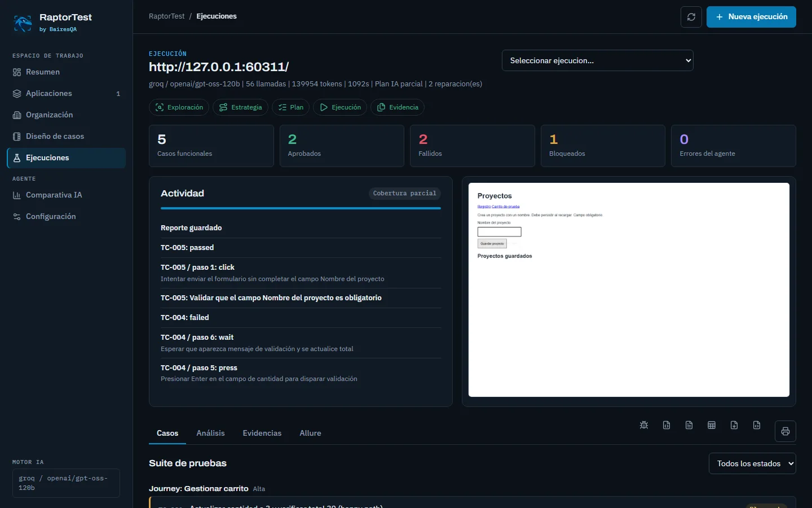
Task: Click the text document export icon
Action: pos(689,425)
